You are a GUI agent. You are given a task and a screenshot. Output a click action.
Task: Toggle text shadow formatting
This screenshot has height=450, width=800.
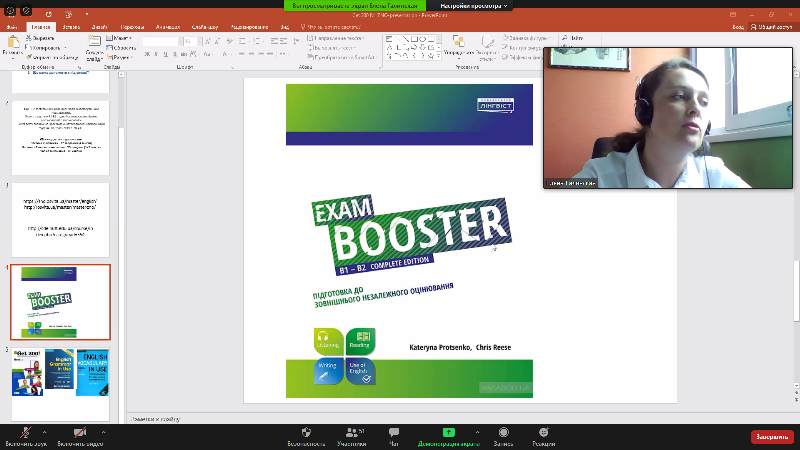tap(174, 54)
